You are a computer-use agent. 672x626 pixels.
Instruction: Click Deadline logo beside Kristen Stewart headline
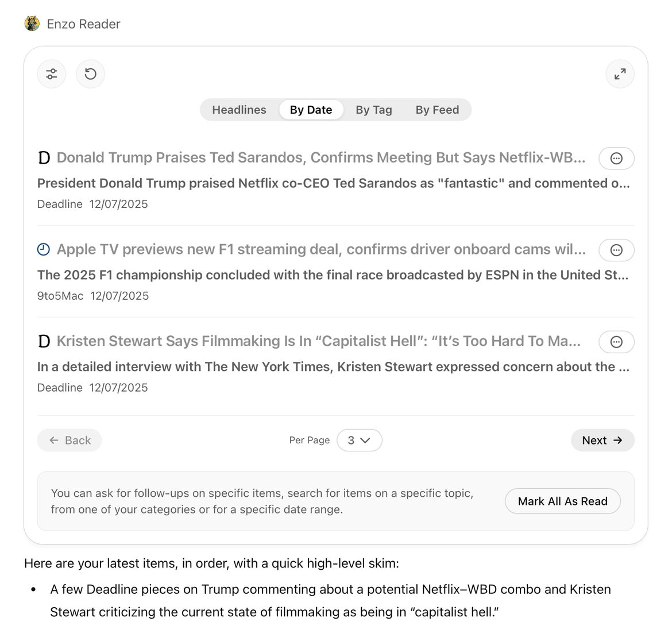click(44, 342)
